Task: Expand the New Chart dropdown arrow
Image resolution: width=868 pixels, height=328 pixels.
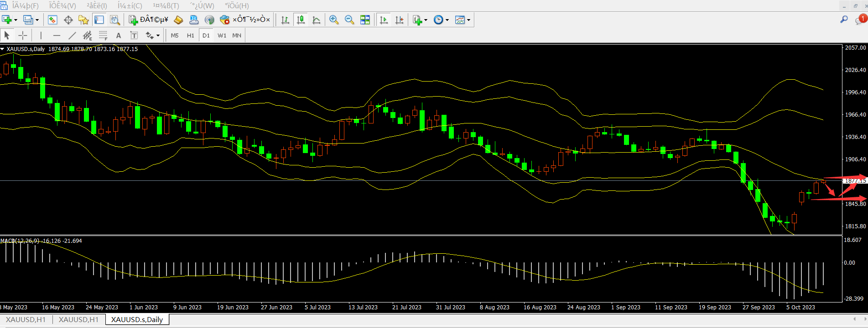Action: [x=16, y=20]
